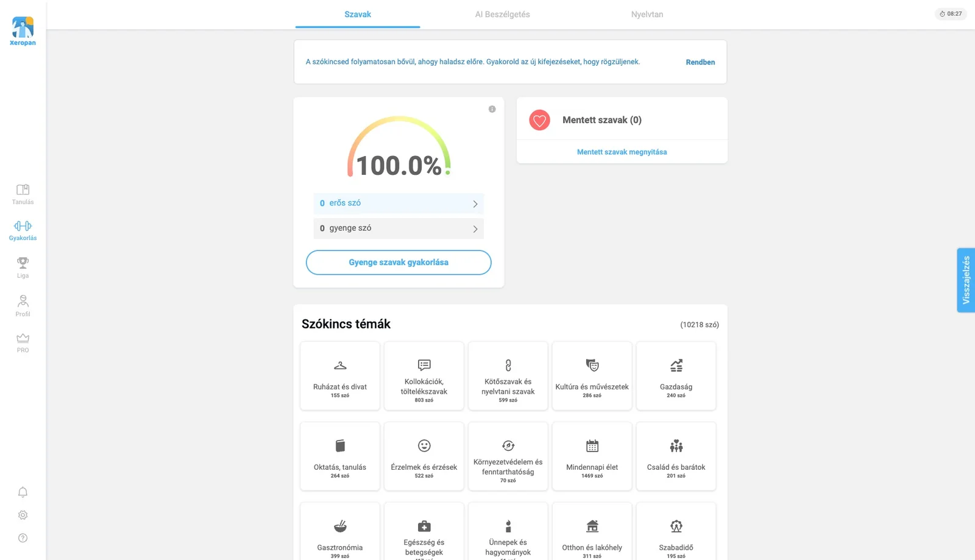
Task: Open the Visszajelzés feedback tab
Action: (x=966, y=280)
